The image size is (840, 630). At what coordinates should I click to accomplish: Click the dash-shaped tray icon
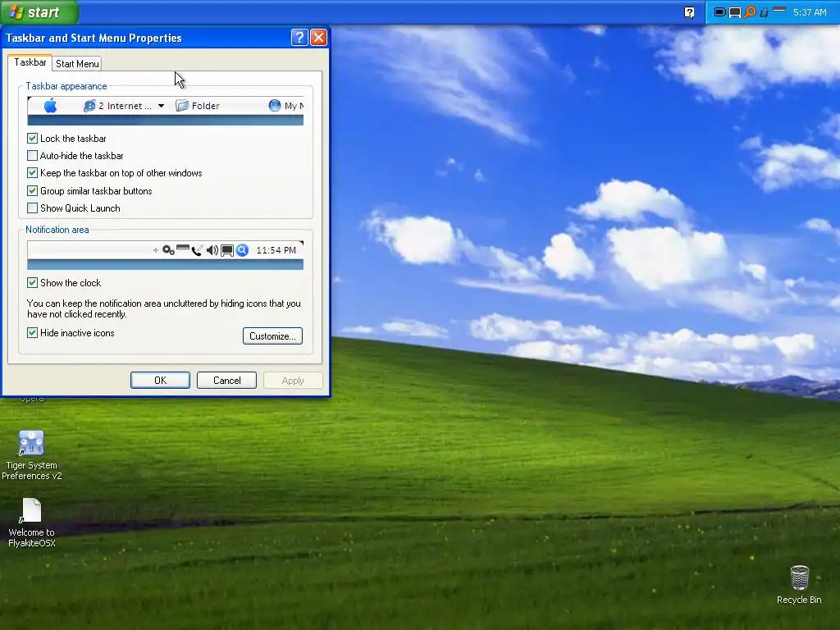[779, 9]
